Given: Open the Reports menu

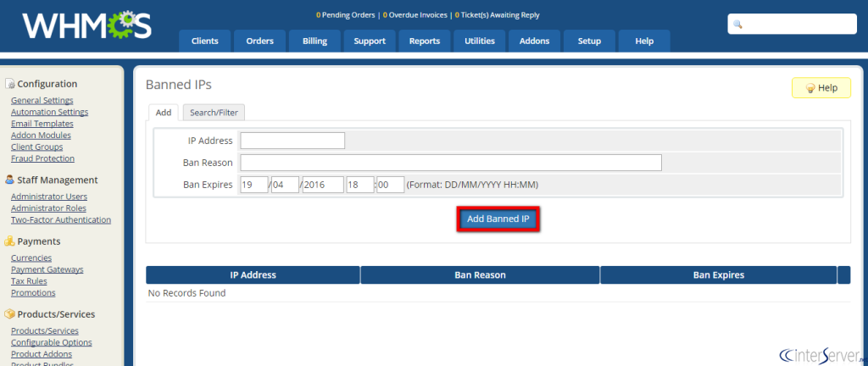Looking at the screenshot, I should 425,41.
